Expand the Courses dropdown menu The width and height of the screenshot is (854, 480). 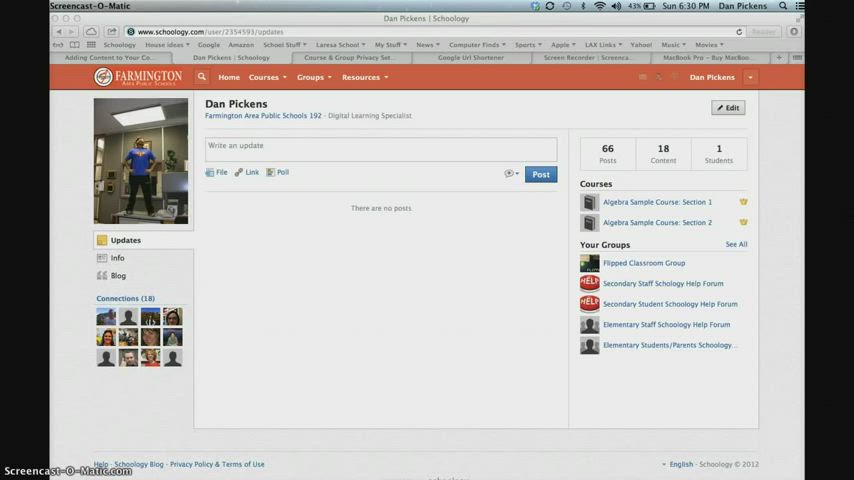[267, 77]
